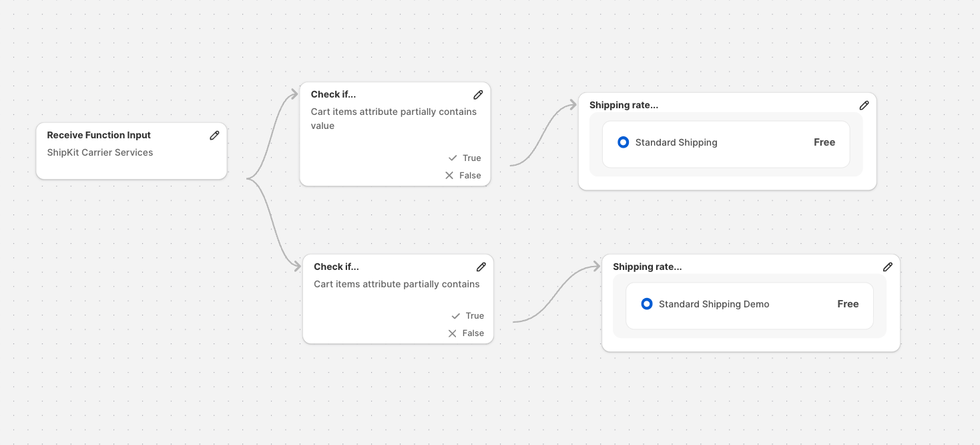Screen dimensions: 980x445
Task: Click False output label on upper Check if
Action: point(470,176)
